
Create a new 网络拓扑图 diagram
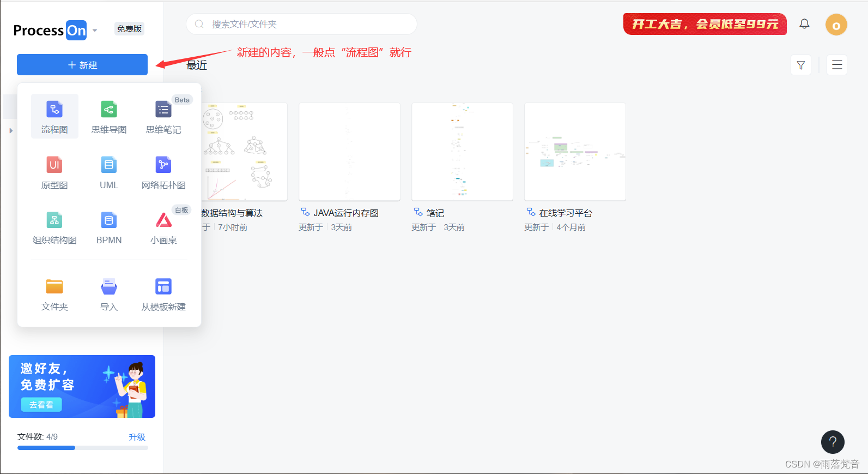[163, 172]
